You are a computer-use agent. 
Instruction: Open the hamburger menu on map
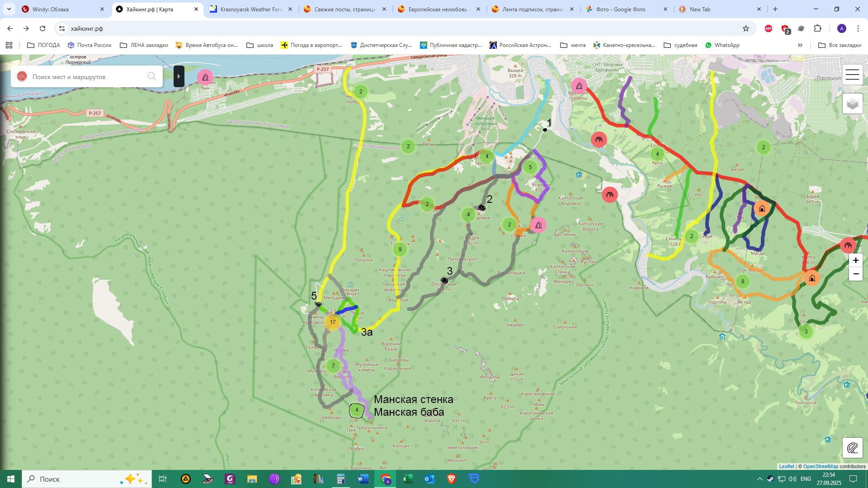tap(852, 75)
